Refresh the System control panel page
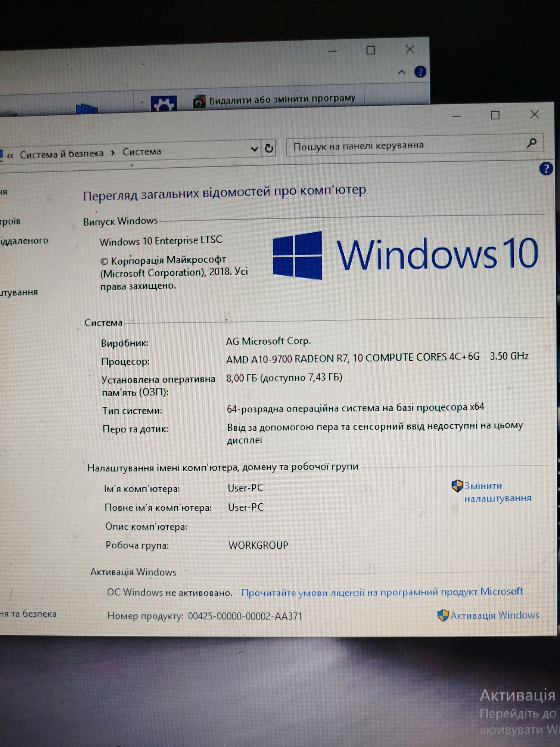560x747 pixels. click(269, 148)
